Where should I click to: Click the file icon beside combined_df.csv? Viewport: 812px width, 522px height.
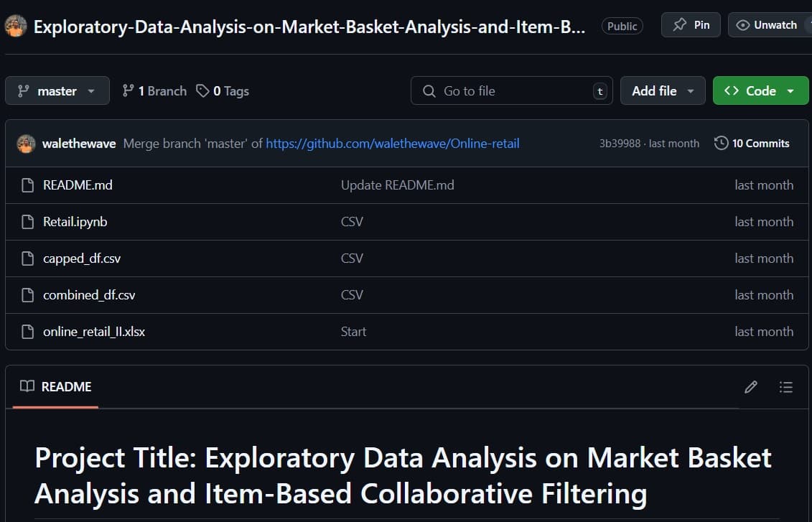(x=27, y=295)
